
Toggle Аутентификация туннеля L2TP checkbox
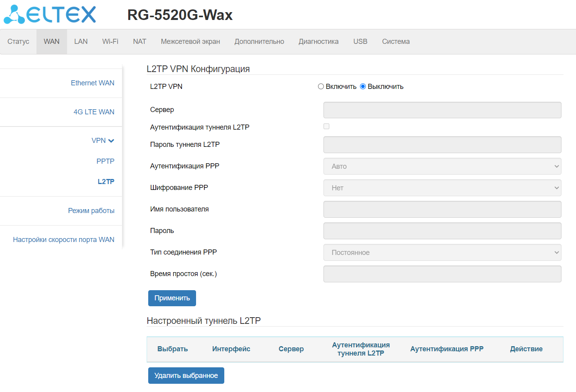326,126
